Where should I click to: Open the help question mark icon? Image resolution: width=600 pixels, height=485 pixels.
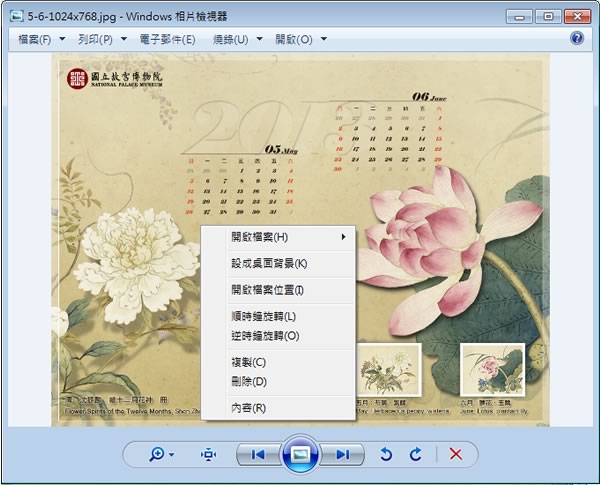pos(577,38)
